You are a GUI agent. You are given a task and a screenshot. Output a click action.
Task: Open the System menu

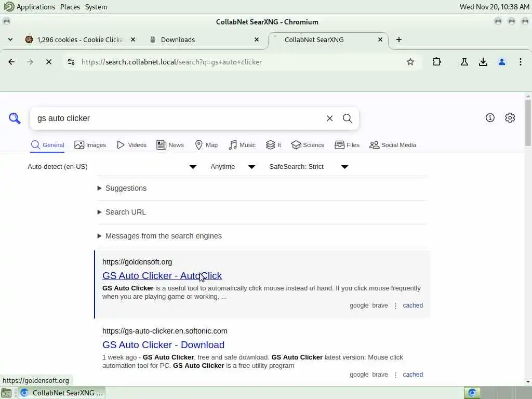point(96,7)
